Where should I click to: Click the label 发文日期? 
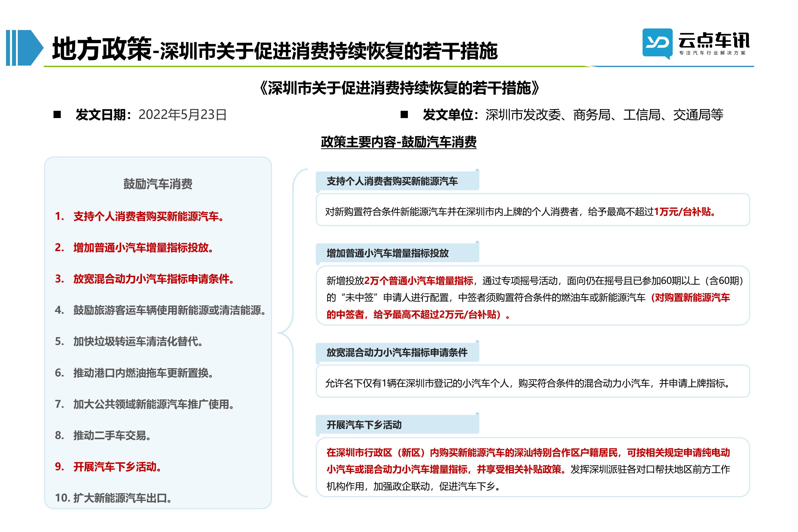[x=101, y=115]
